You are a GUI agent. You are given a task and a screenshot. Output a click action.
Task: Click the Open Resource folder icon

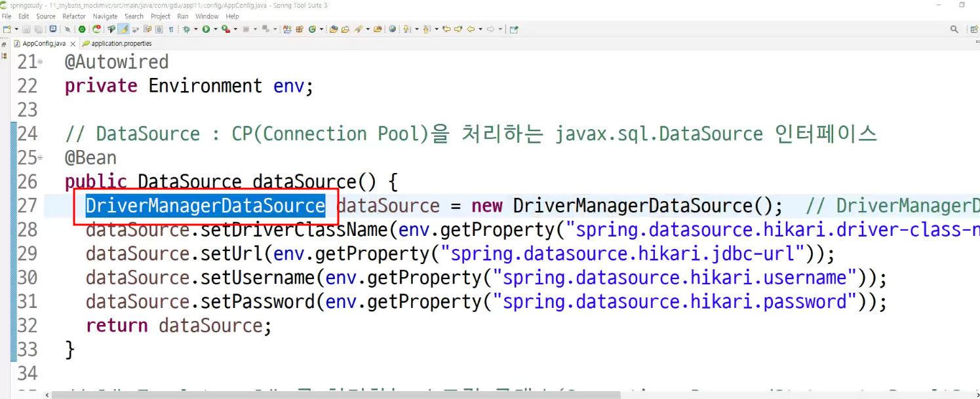pyautogui.click(x=345, y=29)
